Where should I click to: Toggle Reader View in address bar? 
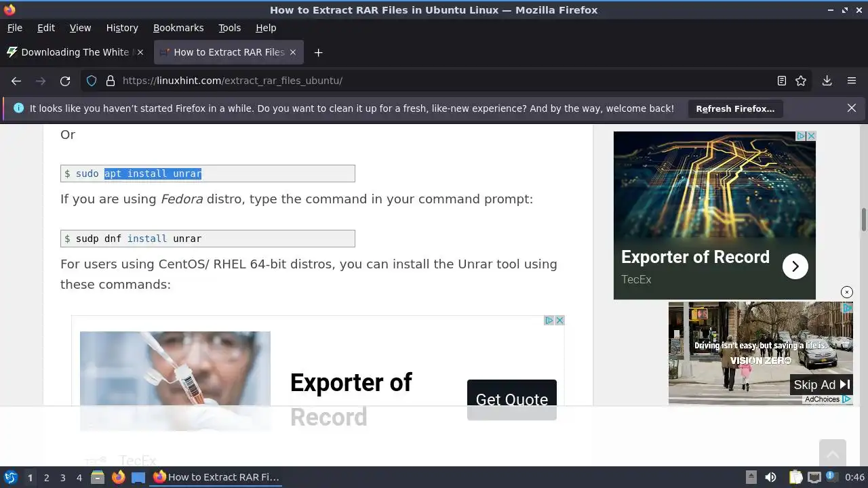point(782,81)
